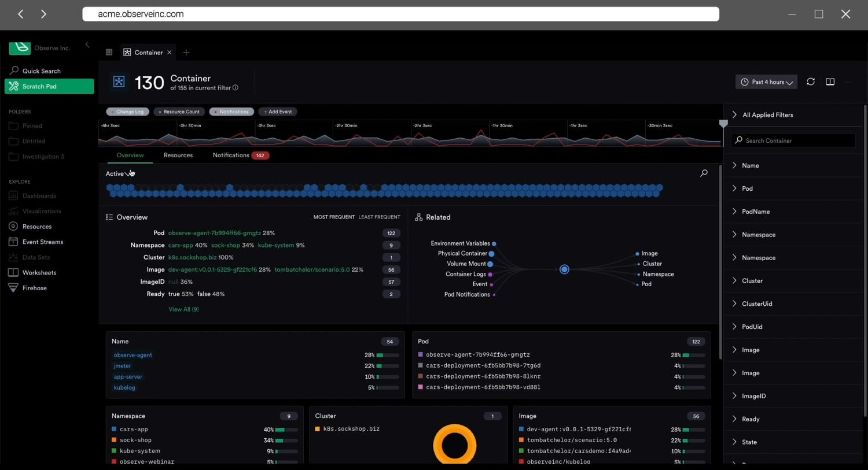Collapse the left sidebar with the chevron
This screenshot has width=868, height=470.
click(x=87, y=45)
